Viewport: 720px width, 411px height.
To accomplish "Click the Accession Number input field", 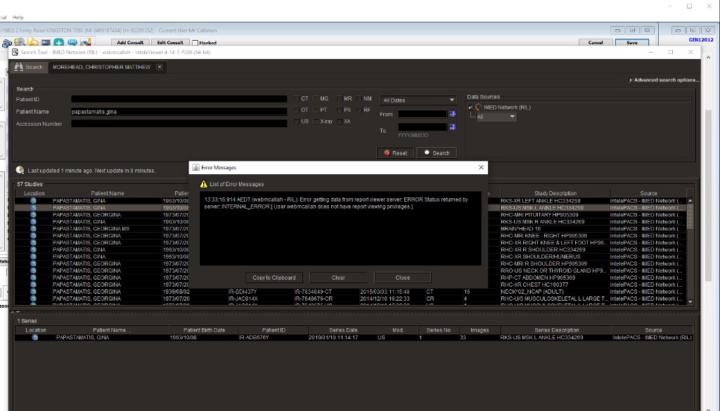I will pos(179,124).
